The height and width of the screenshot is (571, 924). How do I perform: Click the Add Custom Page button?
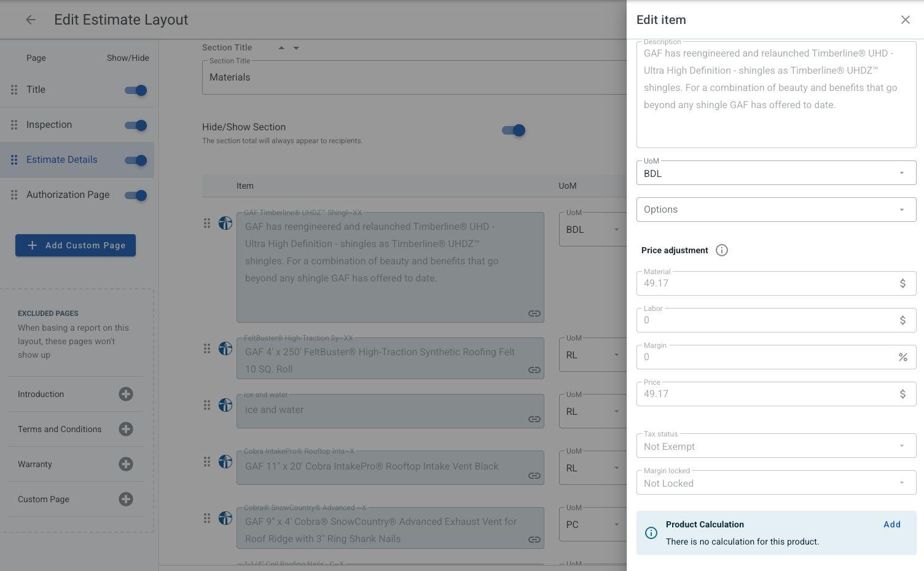(x=76, y=245)
